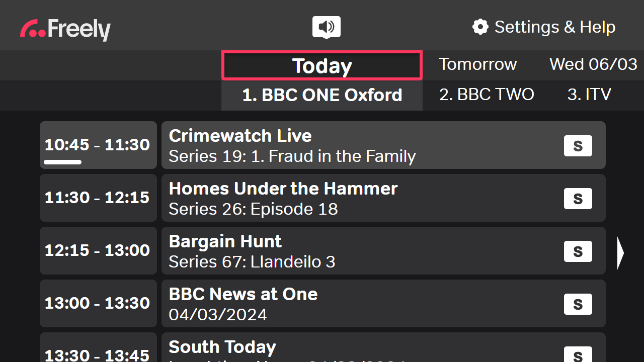644x362 pixels.
Task: Switch to BBC TWO channel
Action: coord(486,95)
